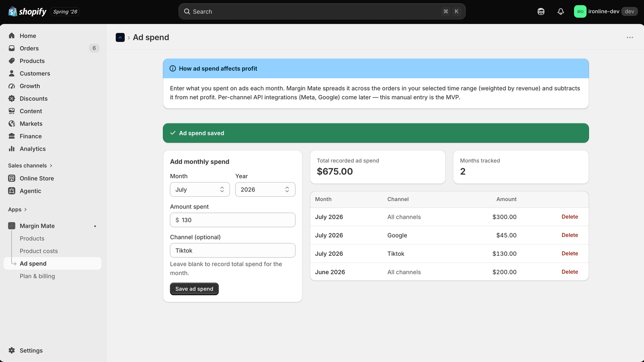The height and width of the screenshot is (362, 644).
Task: Open the notifications bell
Action: pyautogui.click(x=561, y=12)
